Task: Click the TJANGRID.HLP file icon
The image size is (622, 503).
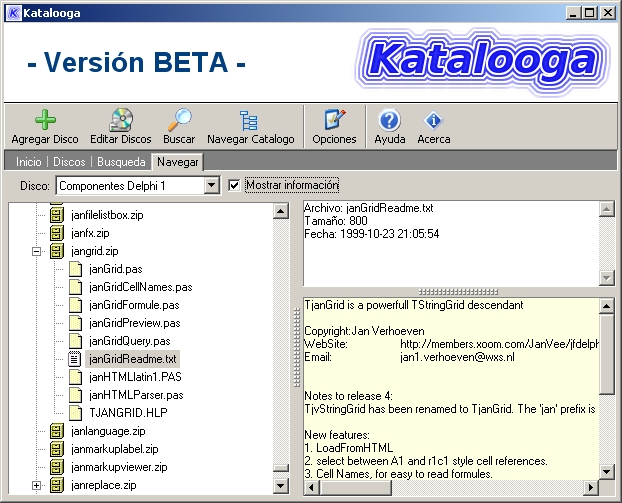Action: pyautogui.click(x=75, y=413)
